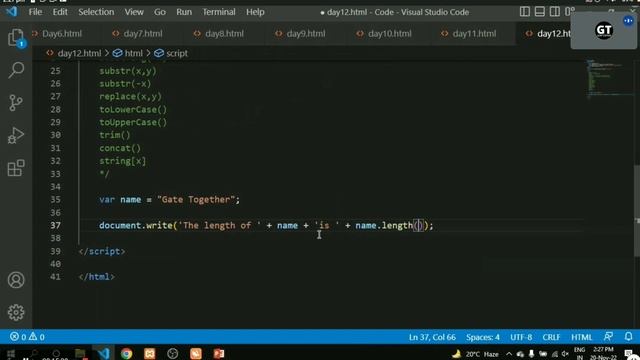Expand the script breadcrumb segment
This screenshot has height=360, width=640.
click(177, 53)
